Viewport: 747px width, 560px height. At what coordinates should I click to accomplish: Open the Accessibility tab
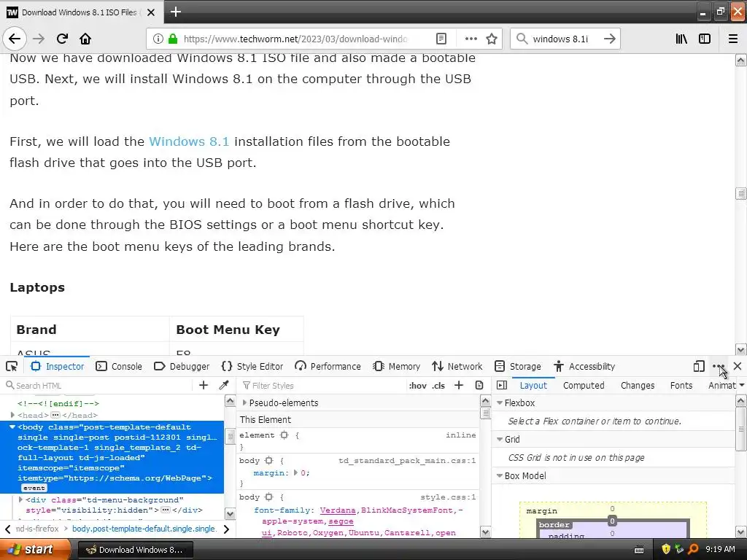tap(584, 366)
